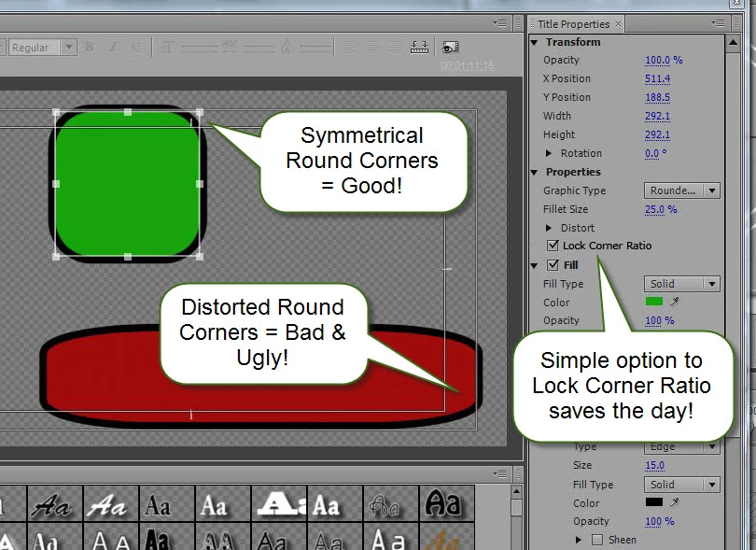Open the Tab Stops ruler tool
Screen dimensions: 756x550
tap(419, 48)
